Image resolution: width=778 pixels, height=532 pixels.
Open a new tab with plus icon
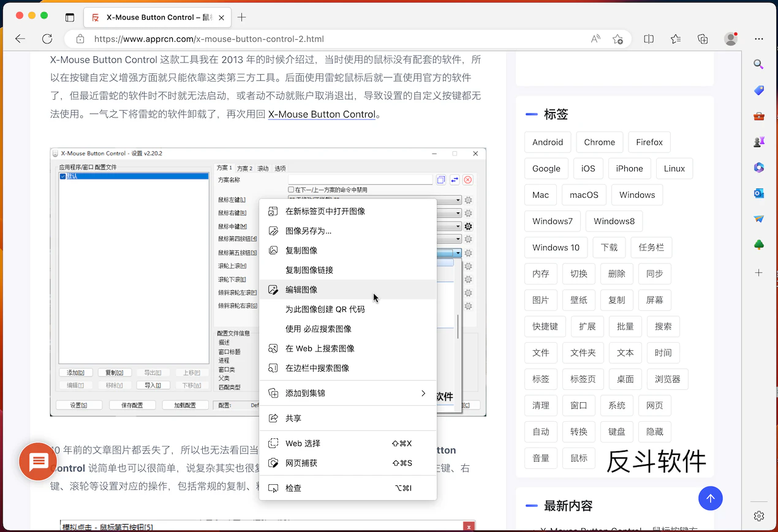click(x=242, y=17)
